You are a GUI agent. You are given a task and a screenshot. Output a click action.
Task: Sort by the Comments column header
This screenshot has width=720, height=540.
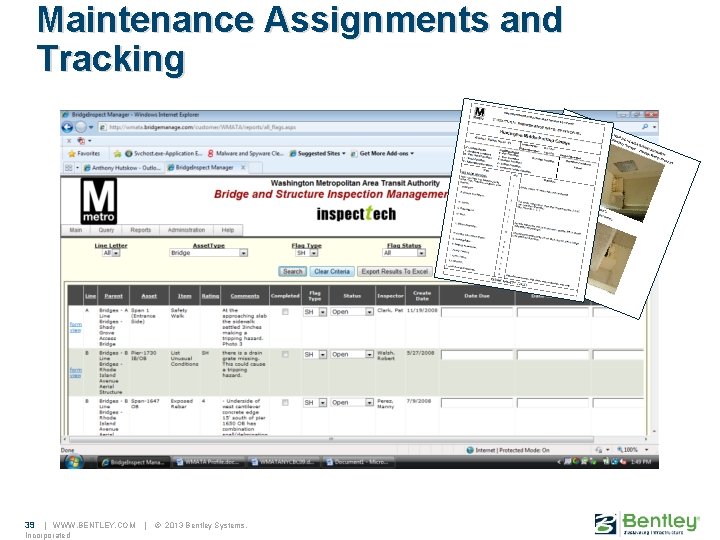point(245,296)
